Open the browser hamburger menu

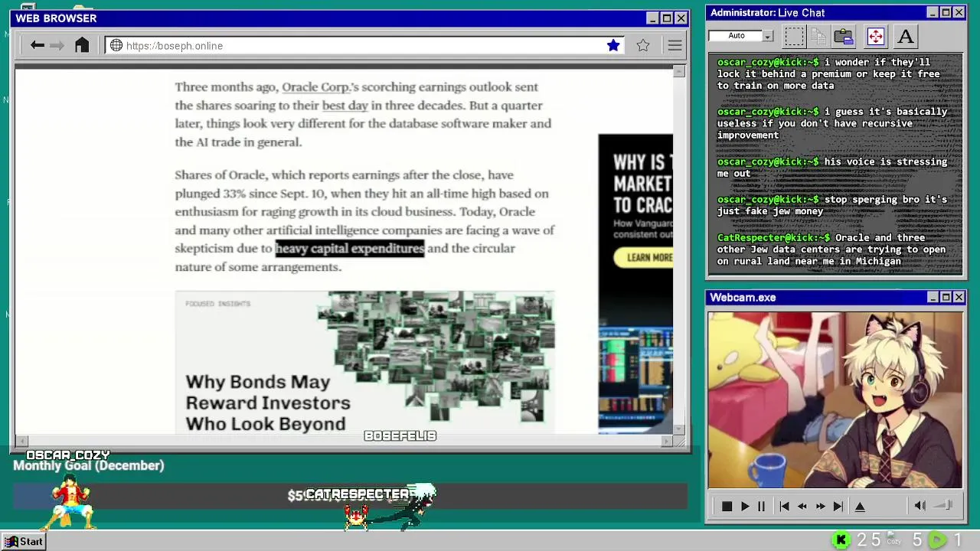[675, 46]
